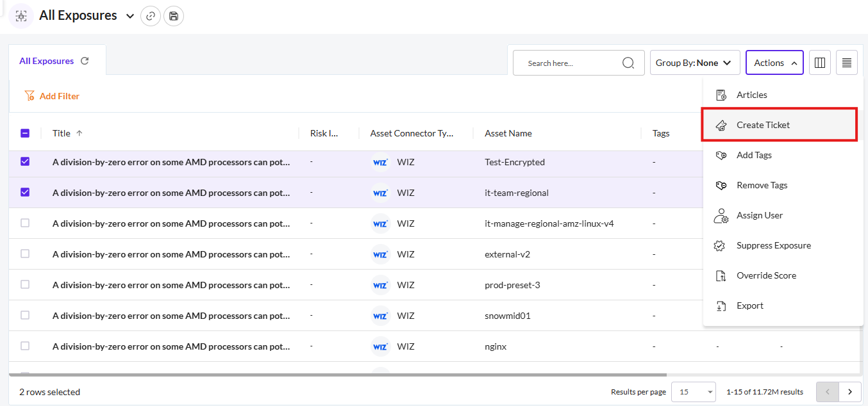
Task: Click the Add Filter button
Action: tap(52, 96)
